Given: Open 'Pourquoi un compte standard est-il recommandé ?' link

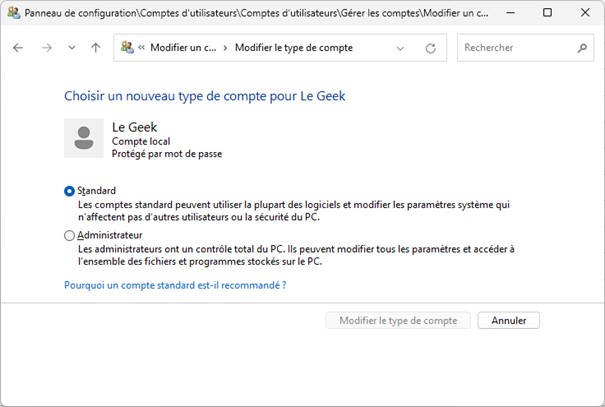Looking at the screenshot, I should pos(175,285).
